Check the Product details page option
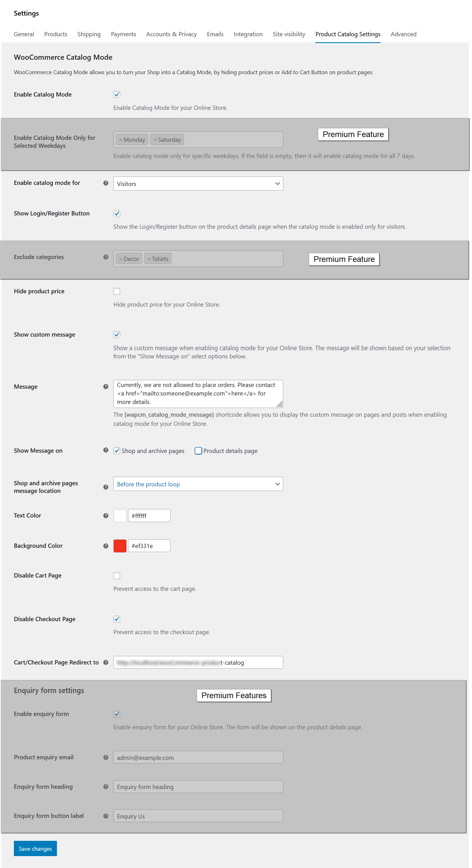 198,451
